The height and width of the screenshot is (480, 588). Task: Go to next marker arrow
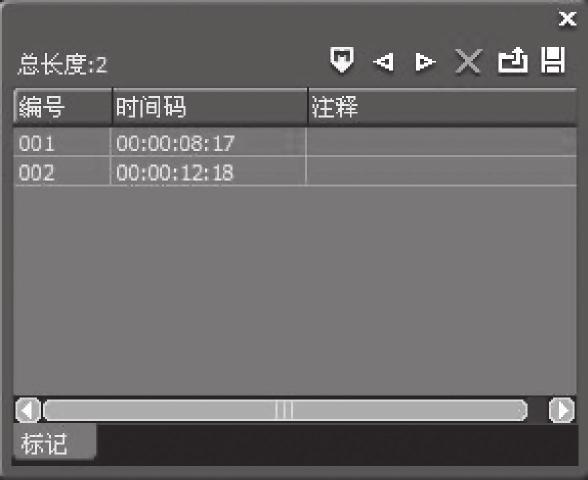click(425, 62)
